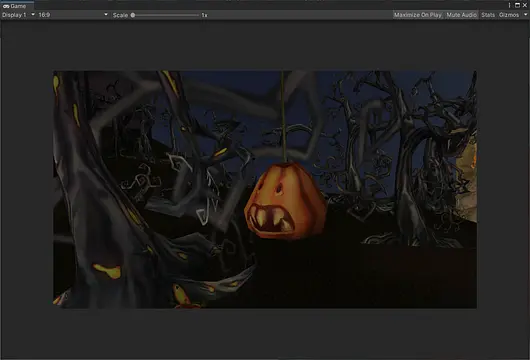
Task: Toggle Gizmos visibility
Action: tap(509, 15)
